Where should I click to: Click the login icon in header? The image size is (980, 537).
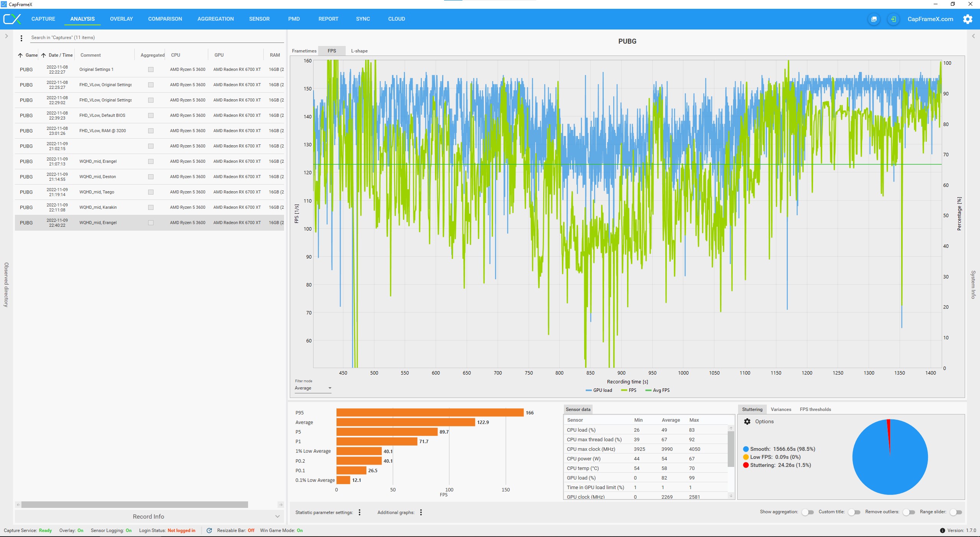click(x=893, y=19)
